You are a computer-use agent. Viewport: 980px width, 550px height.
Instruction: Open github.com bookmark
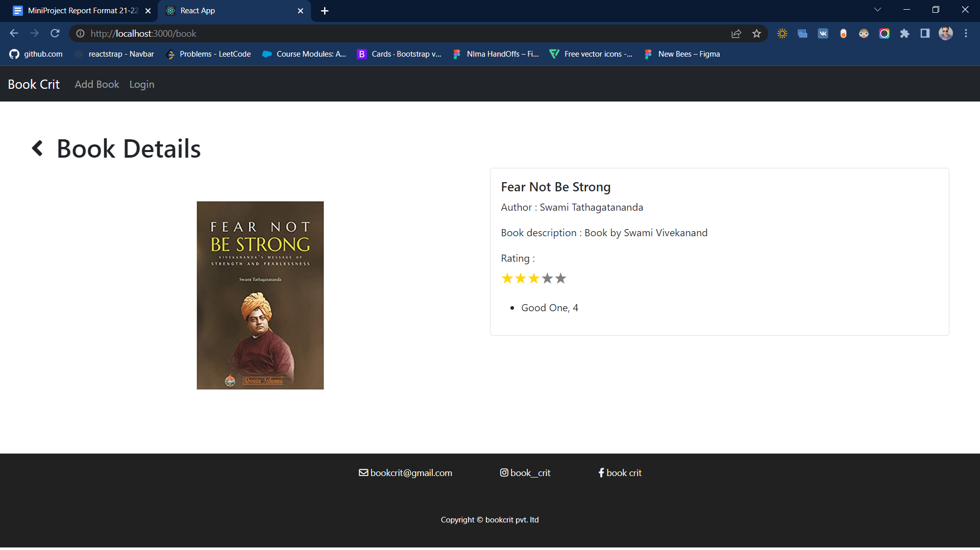click(36, 54)
